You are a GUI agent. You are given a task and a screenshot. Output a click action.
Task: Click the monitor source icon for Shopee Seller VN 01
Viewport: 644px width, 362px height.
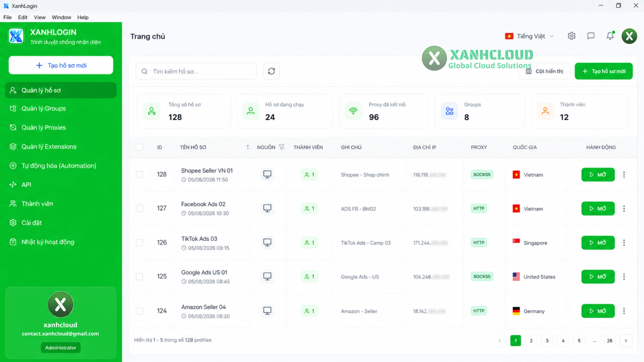267,174
